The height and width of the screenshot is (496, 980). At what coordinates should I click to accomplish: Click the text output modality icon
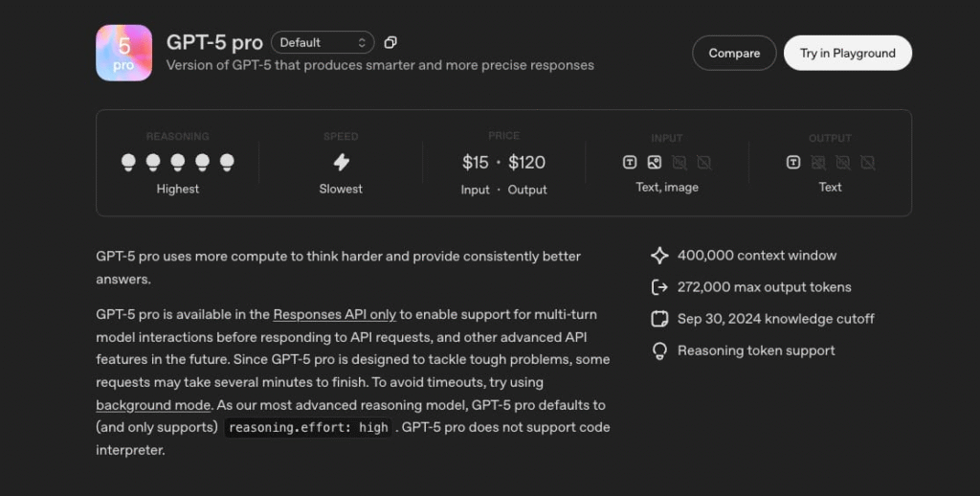point(793,163)
